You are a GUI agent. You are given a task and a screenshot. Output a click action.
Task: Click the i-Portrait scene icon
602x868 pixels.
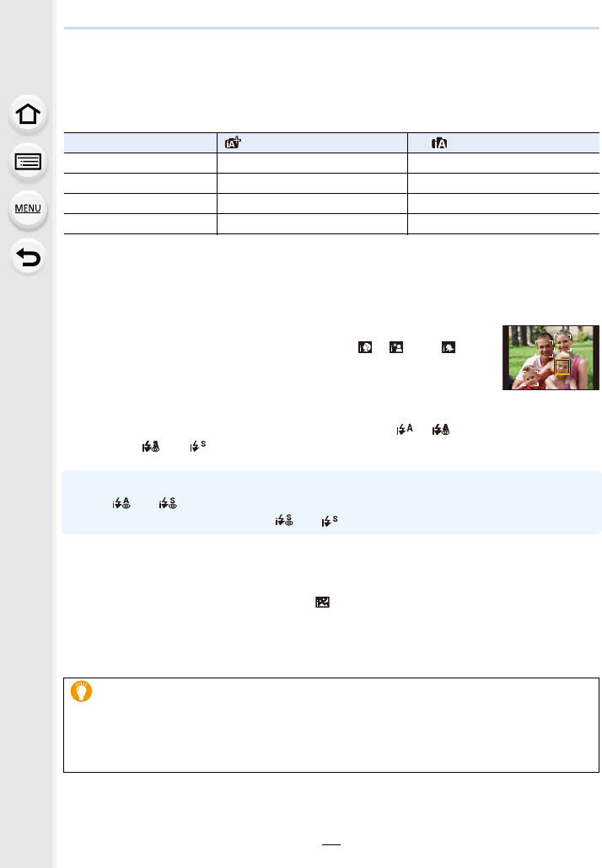click(x=365, y=347)
